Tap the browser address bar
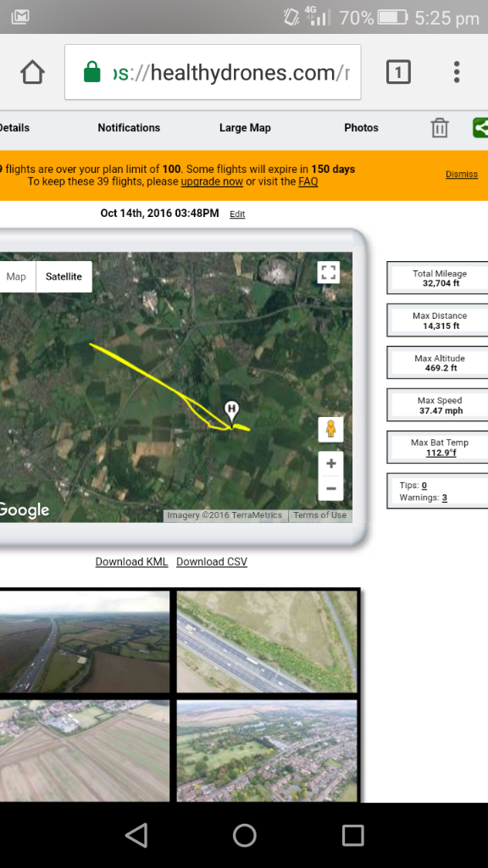 coord(213,72)
